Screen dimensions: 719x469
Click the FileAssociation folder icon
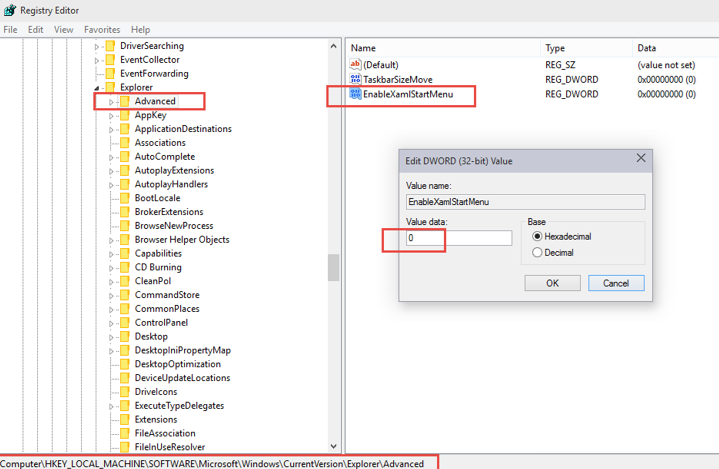(x=125, y=433)
